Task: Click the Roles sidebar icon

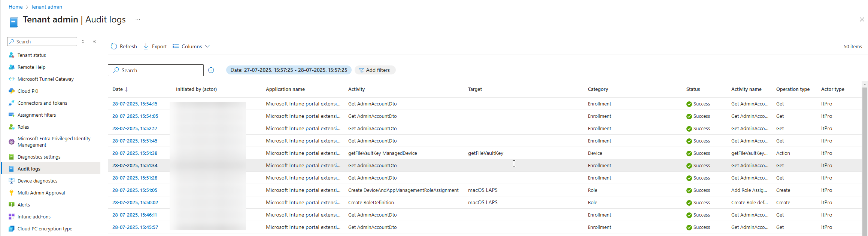Action: coord(12,127)
